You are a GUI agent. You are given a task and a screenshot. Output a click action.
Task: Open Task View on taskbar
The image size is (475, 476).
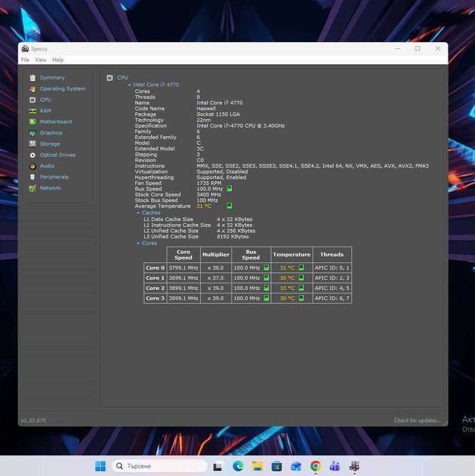click(218, 466)
